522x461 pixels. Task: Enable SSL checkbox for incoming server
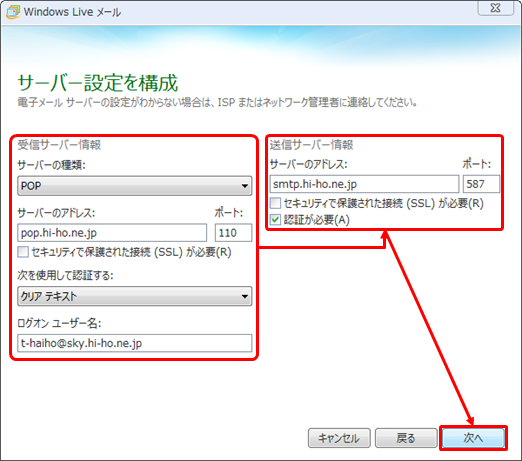23,252
